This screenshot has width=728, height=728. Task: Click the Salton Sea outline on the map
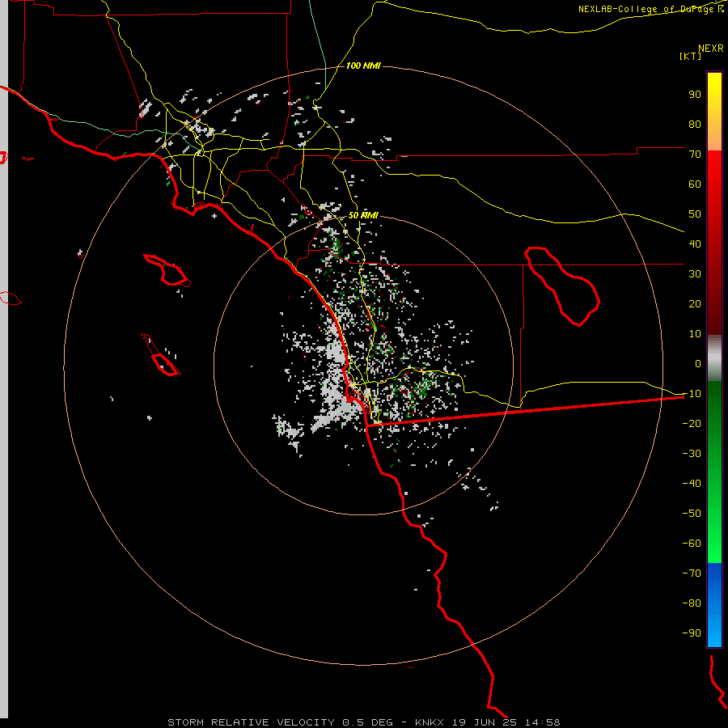562,286
